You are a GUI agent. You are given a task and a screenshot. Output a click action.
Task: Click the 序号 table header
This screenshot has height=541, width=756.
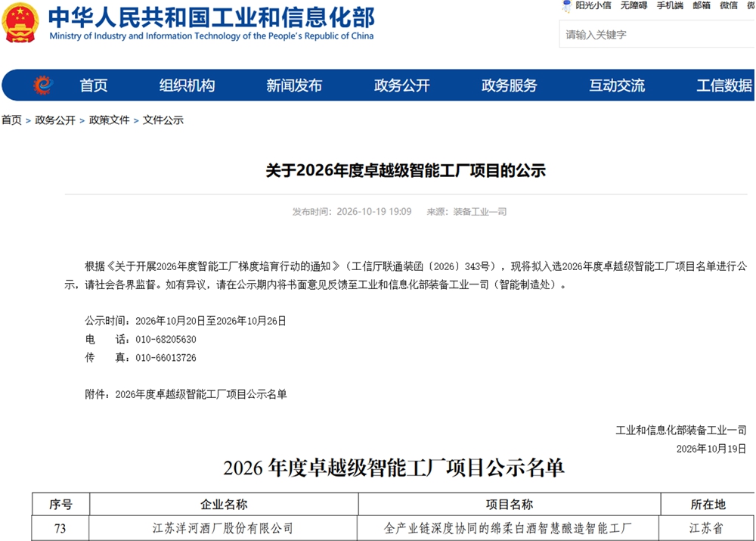click(x=60, y=505)
